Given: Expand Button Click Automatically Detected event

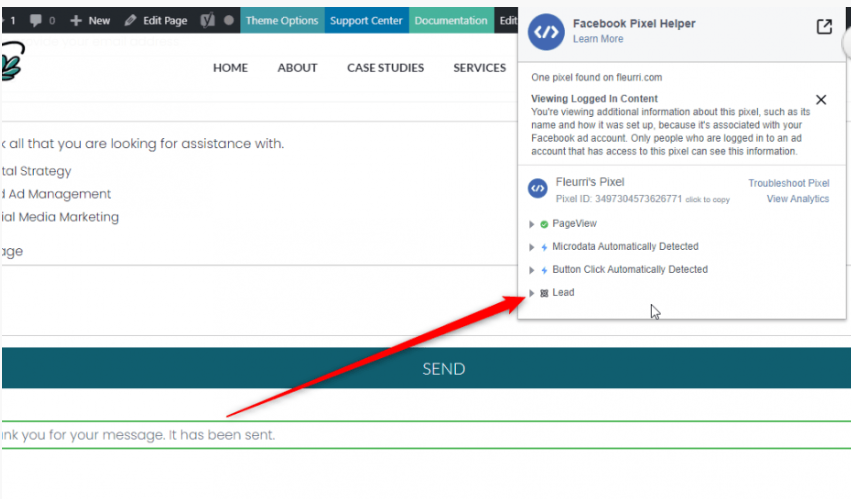Looking at the screenshot, I should 532,270.
